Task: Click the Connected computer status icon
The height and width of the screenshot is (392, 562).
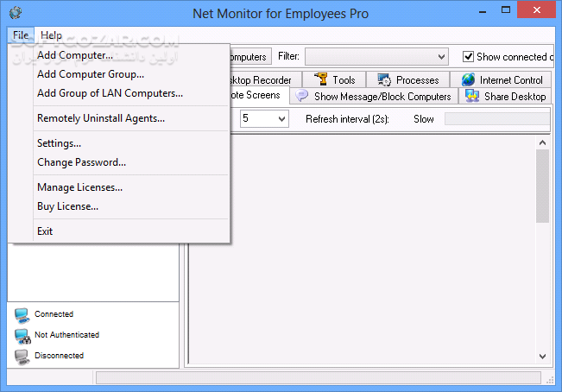Action: pos(22,315)
